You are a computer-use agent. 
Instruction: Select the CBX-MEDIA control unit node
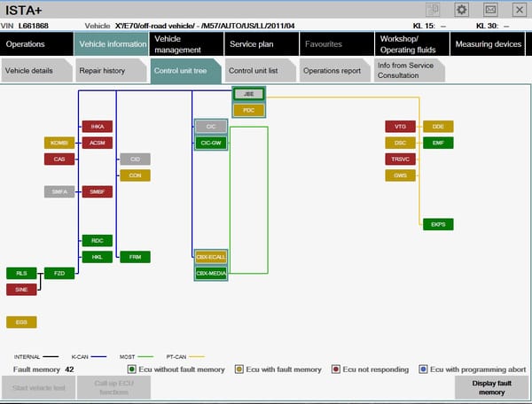211,273
